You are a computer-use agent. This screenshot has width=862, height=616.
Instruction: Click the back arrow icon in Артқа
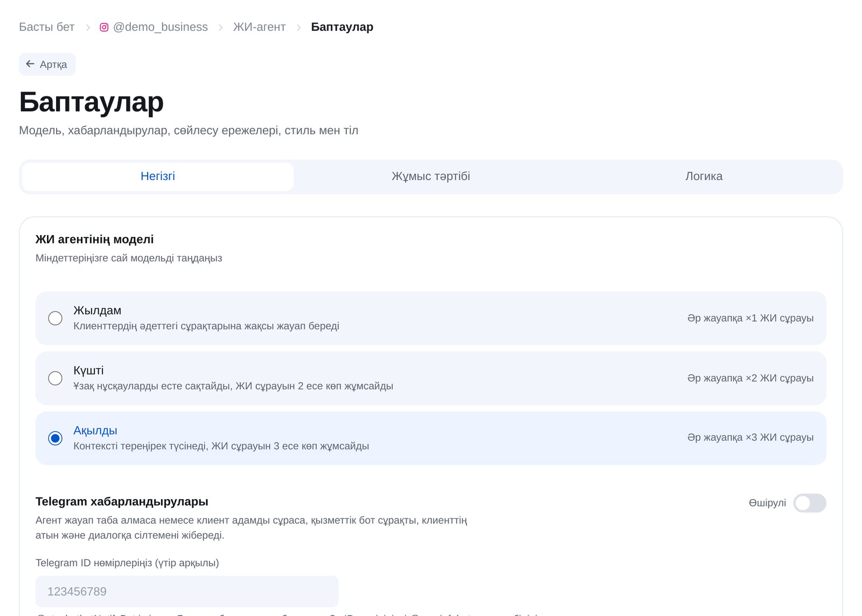30,64
